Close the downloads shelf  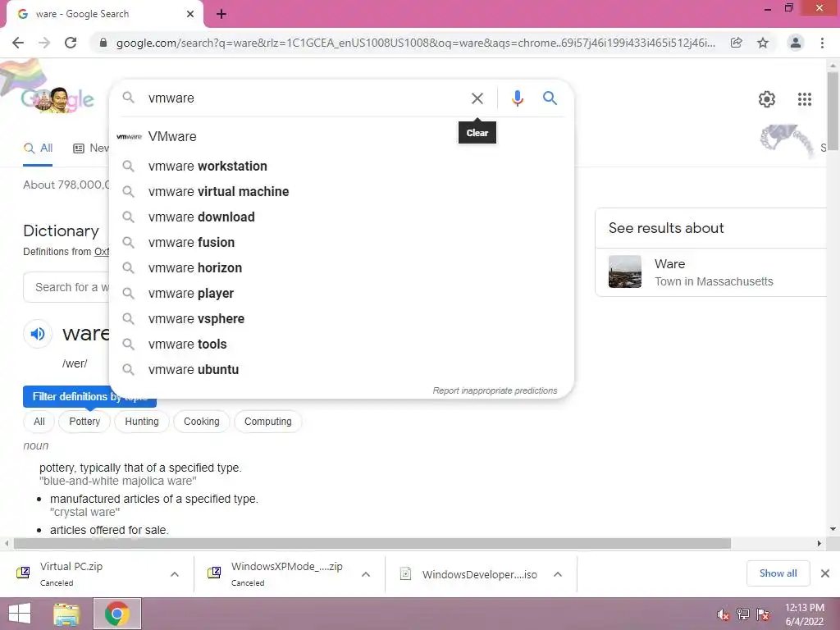[x=825, y=573]
